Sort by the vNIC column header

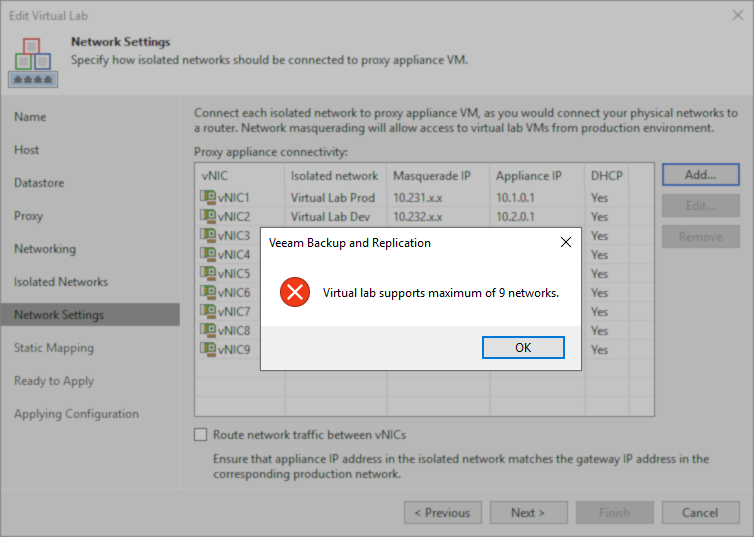[239, 176]
